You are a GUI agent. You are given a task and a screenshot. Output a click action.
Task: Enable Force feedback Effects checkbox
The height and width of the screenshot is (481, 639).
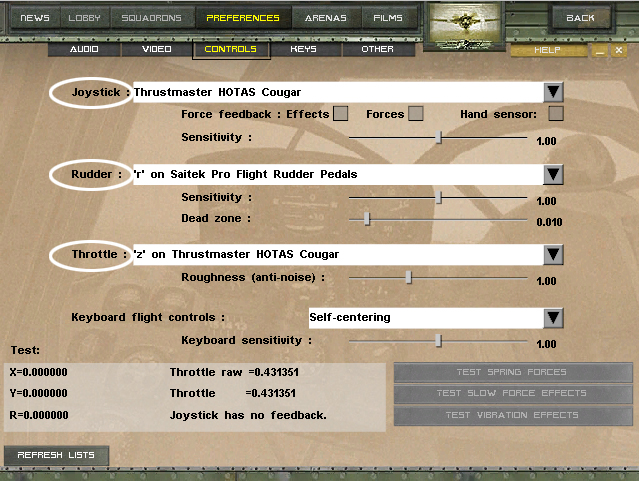point(340,114)
